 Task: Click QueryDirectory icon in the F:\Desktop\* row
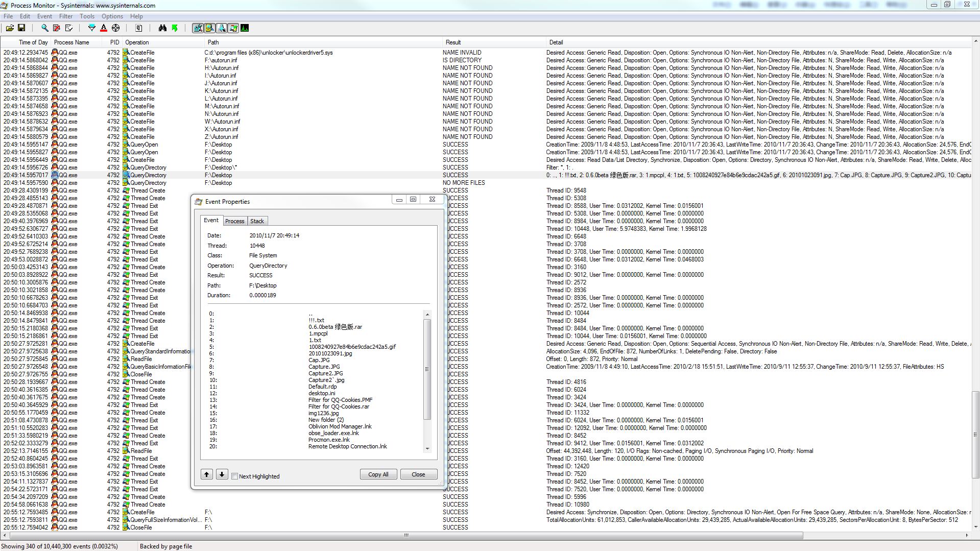(x=126, y=167)
